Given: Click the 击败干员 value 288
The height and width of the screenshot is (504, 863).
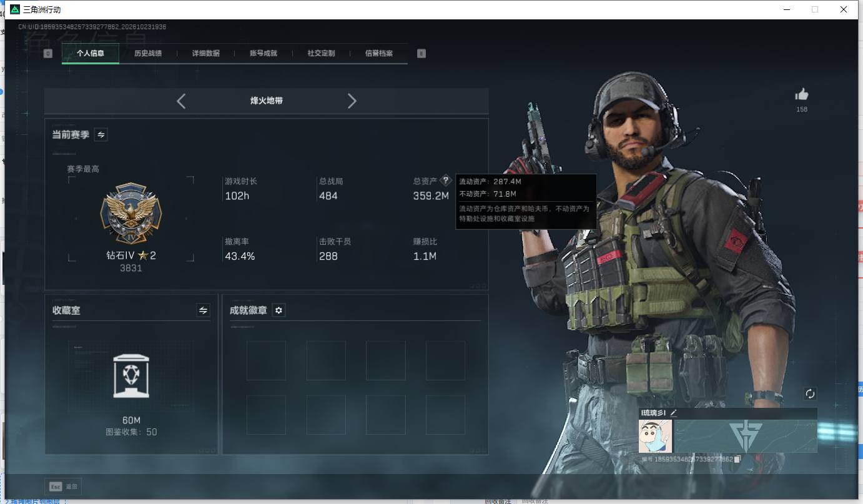Looking at the screenshot, I should tap(328, 256).
